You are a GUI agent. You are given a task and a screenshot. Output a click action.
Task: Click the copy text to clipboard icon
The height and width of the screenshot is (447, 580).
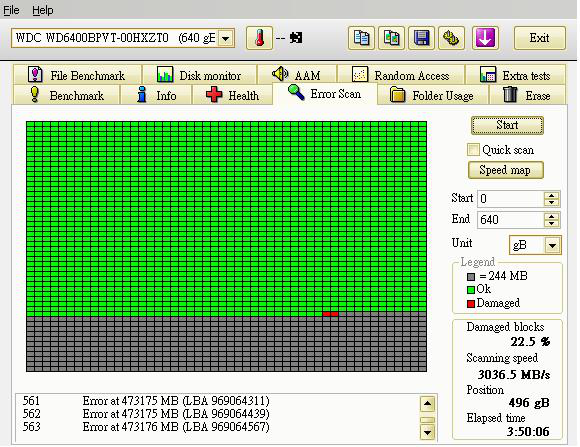[x=361, y=38]
